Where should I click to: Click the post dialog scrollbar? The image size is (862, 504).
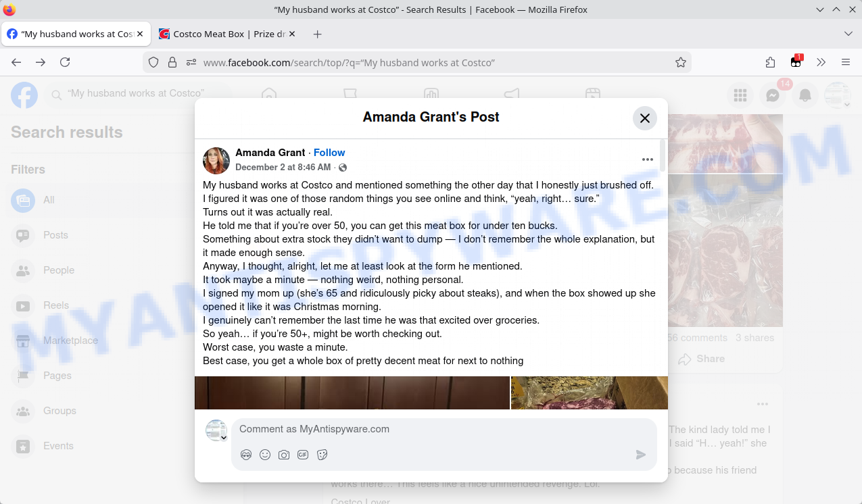click(x=663, y=155)
